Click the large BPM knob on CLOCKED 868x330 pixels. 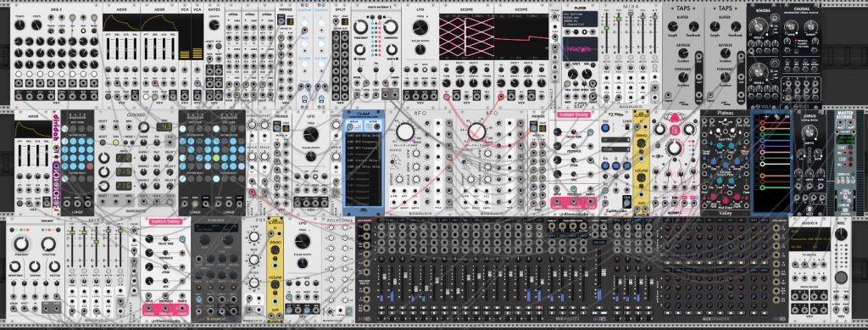point(144,126)
